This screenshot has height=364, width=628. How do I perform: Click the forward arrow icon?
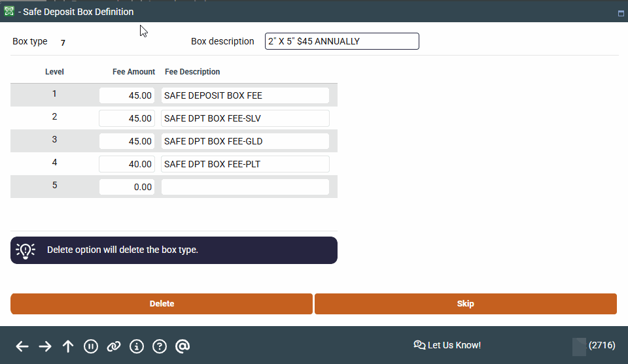click(45, 346)
